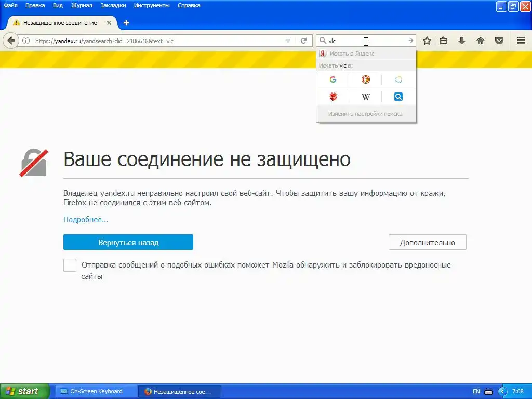Submit the search with the go arrow

[x=410, y=41]
